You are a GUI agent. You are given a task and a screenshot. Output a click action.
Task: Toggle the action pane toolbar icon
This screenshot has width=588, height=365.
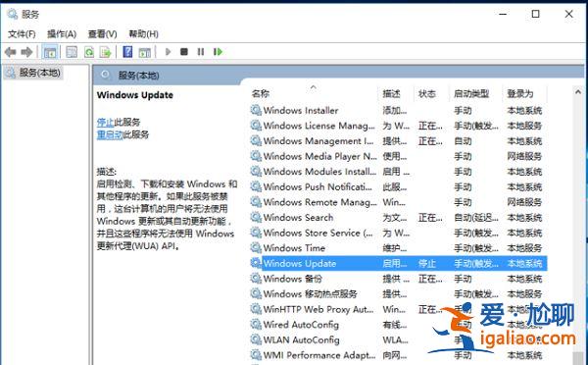coord(144,52)
